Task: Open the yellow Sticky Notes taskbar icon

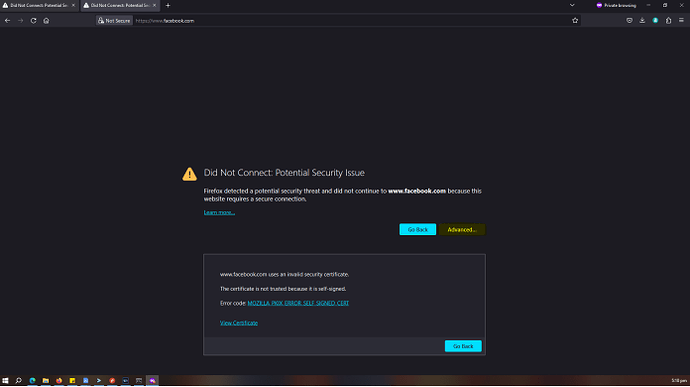Action: [72, 381]
